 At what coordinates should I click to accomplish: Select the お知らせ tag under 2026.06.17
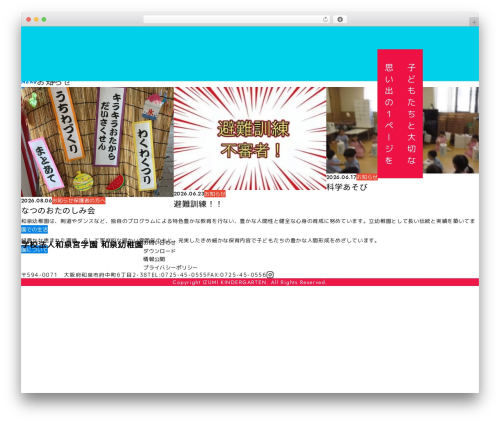click(x=367, y=177)
